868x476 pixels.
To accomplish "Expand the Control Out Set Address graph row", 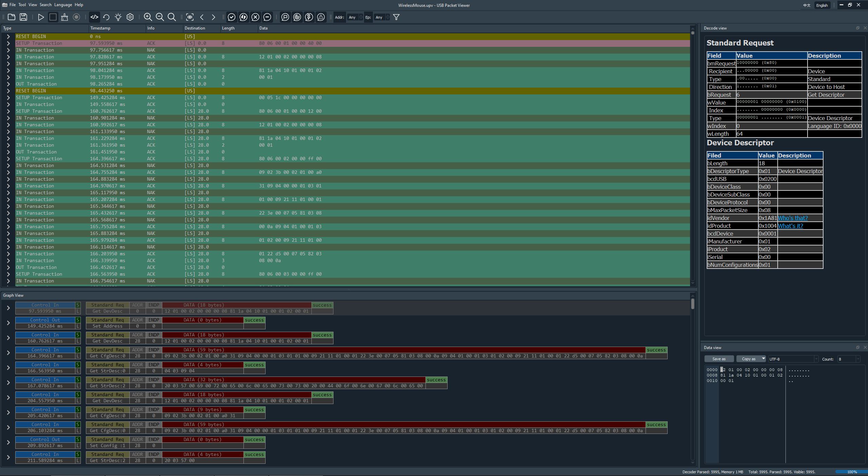I will pyautogui.click(x=8, y=323).
